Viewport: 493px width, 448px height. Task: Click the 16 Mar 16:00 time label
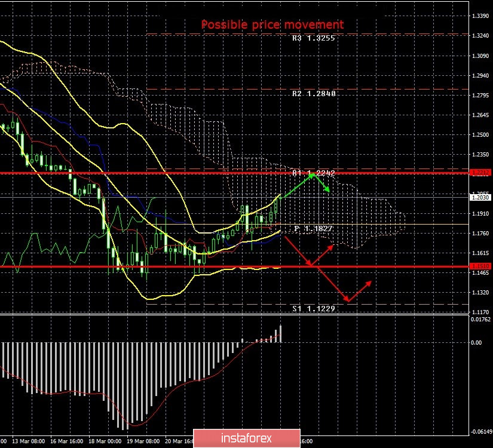tap(67, 441)
